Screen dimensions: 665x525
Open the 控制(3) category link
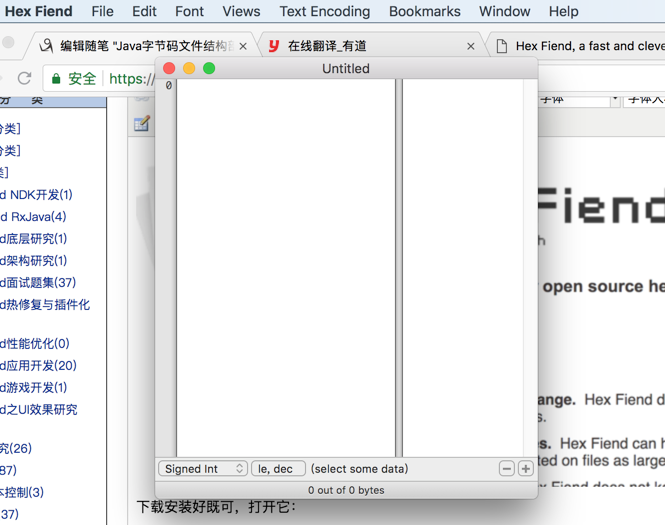(x=22, y=492)
